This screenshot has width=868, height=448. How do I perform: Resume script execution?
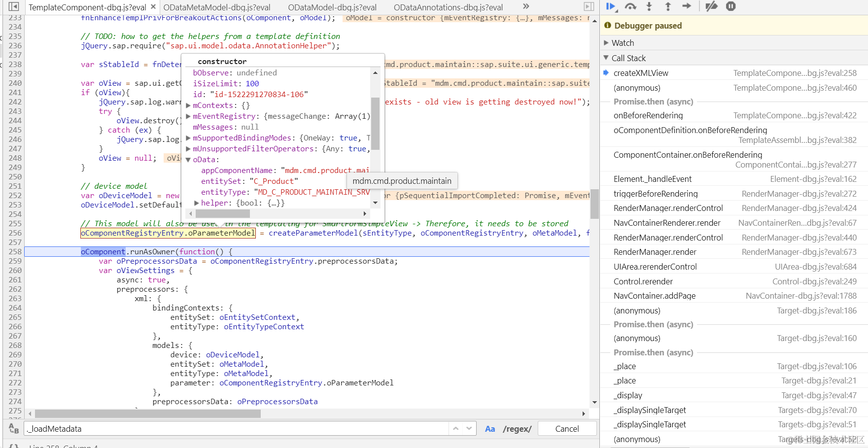click(611, 6)
